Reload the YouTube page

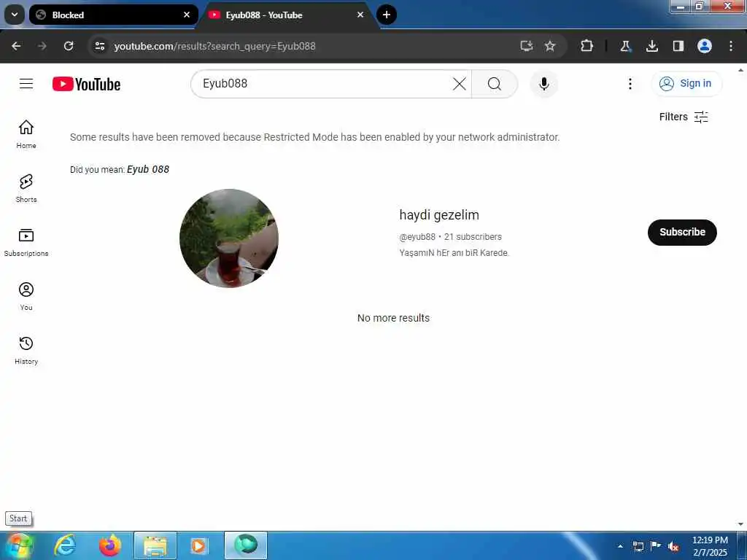pos(69,46)
